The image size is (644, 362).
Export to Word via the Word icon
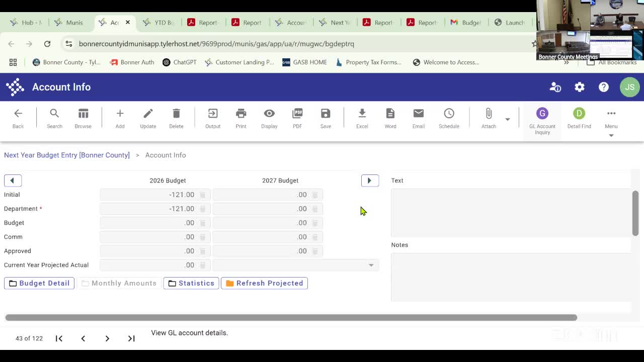tap(390, 119)
